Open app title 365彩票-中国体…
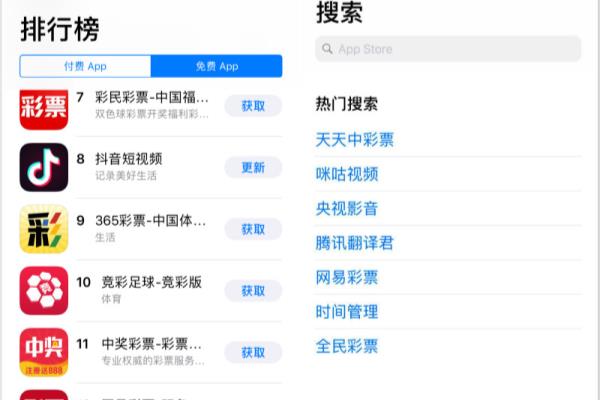 tap(151, 220)
